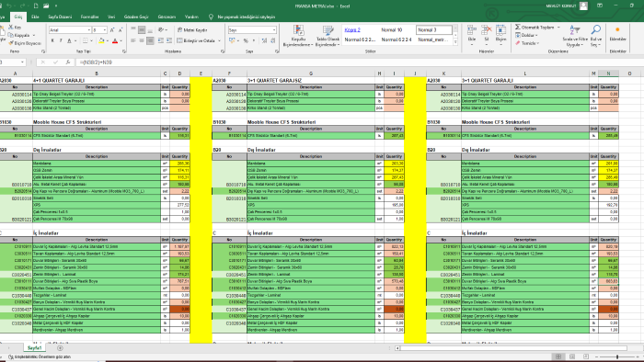This screenshot has height=362, width=644.
Task: Align text to the right
Action: click(x=150, y=40)
